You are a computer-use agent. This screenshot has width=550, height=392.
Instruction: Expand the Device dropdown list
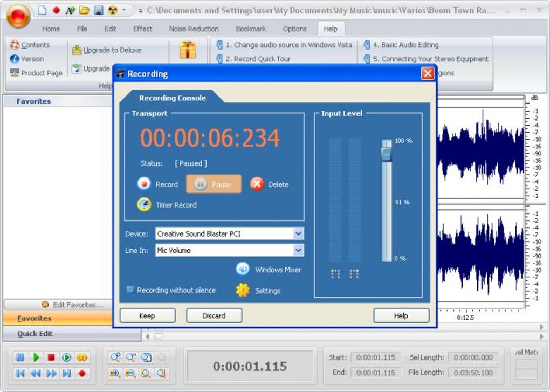coord(299,233)
